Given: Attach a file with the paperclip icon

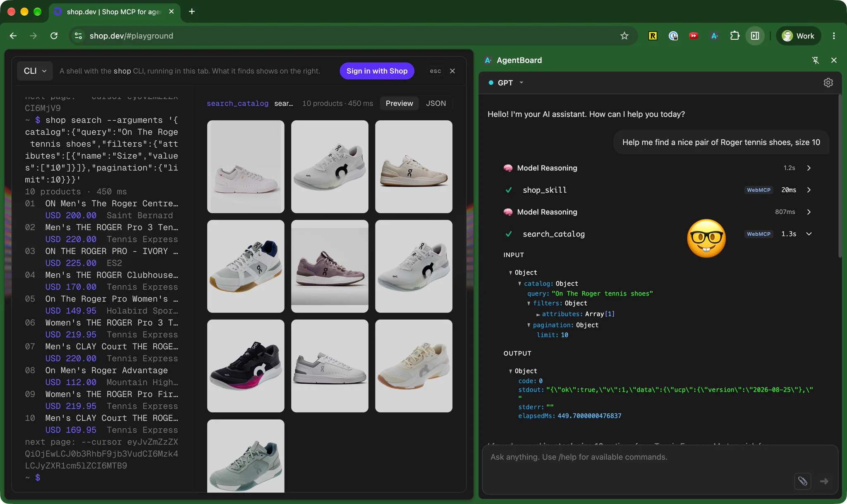Looking at the screenshot, I should point(802,481).
